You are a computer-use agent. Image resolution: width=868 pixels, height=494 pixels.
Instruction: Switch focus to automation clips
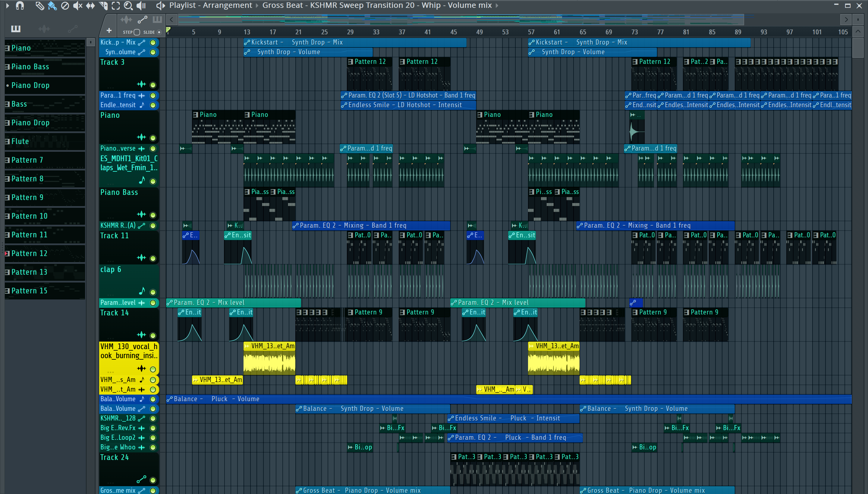coord(142,20)
